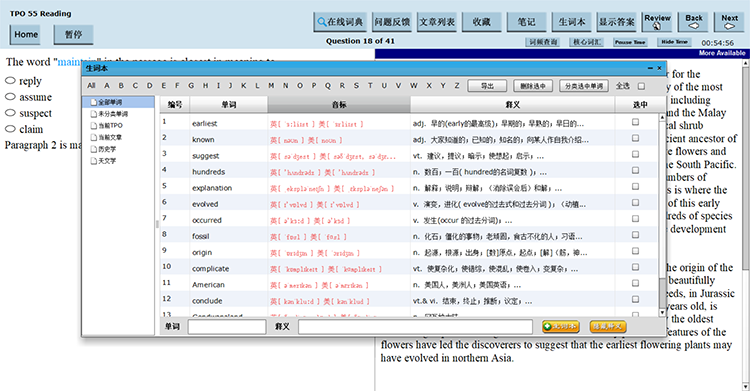
Task: Click the passage scroll-down arrow
Action: coord(746,386)
